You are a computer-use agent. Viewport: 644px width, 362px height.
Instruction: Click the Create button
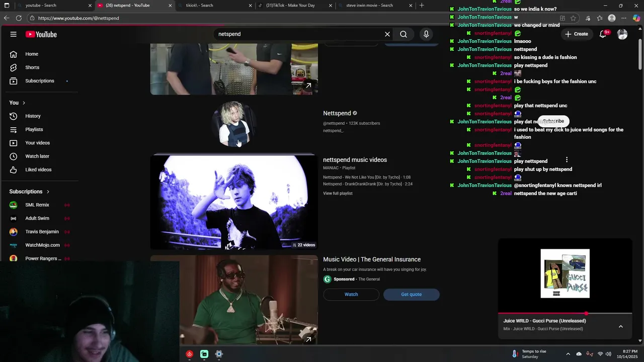pos(577,34)
